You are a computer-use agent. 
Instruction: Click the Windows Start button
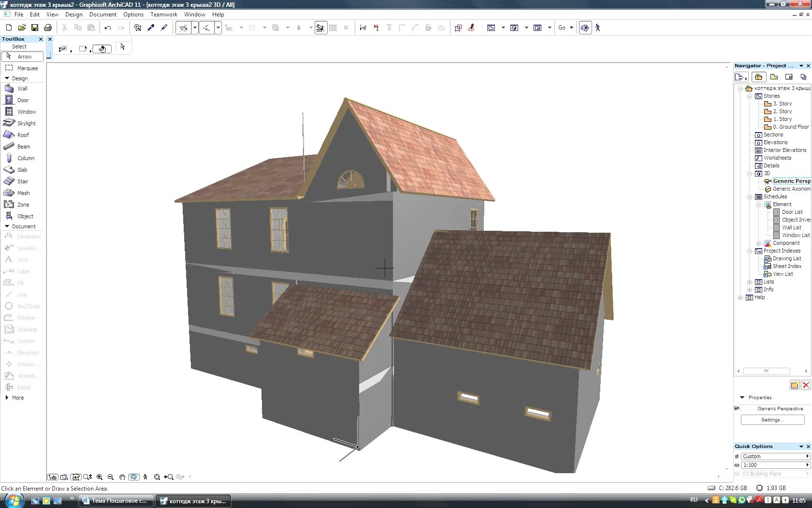pyautogui.click(x=13, y=501)
